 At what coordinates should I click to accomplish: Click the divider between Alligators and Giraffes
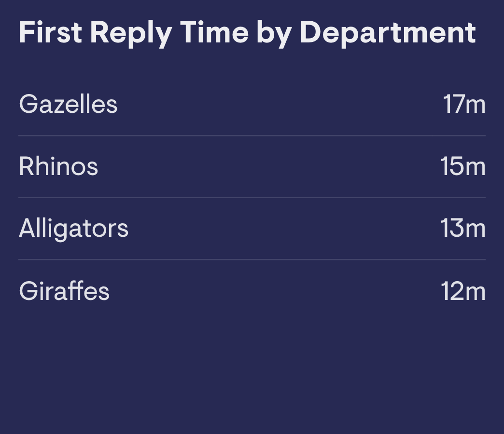tap(252, 259)
